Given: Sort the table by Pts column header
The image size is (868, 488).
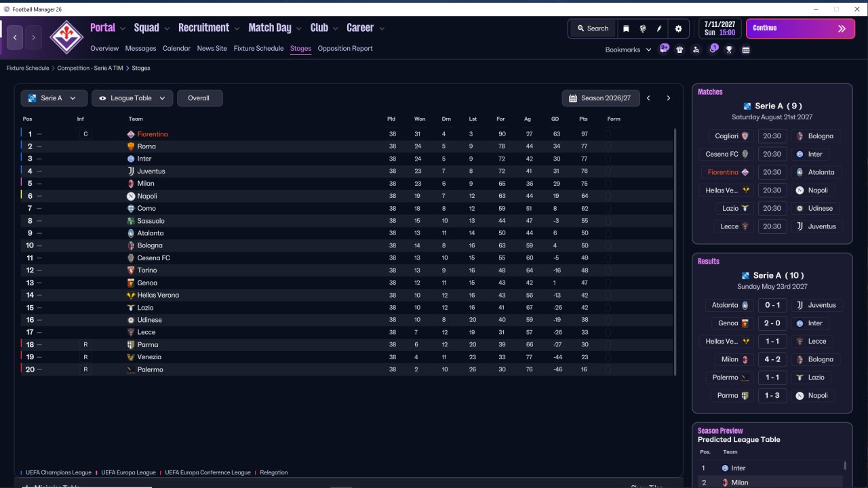Looking at the screenshot, I should [x=583, y=119].
